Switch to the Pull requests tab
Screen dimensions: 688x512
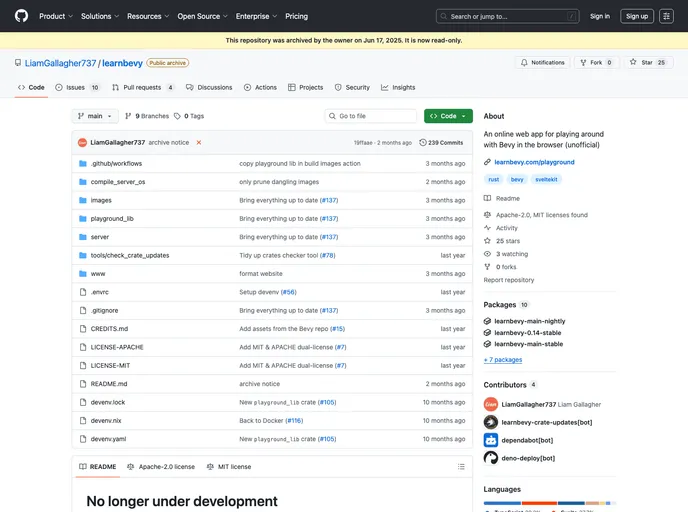pyautogui.click(x=143, y=88)
